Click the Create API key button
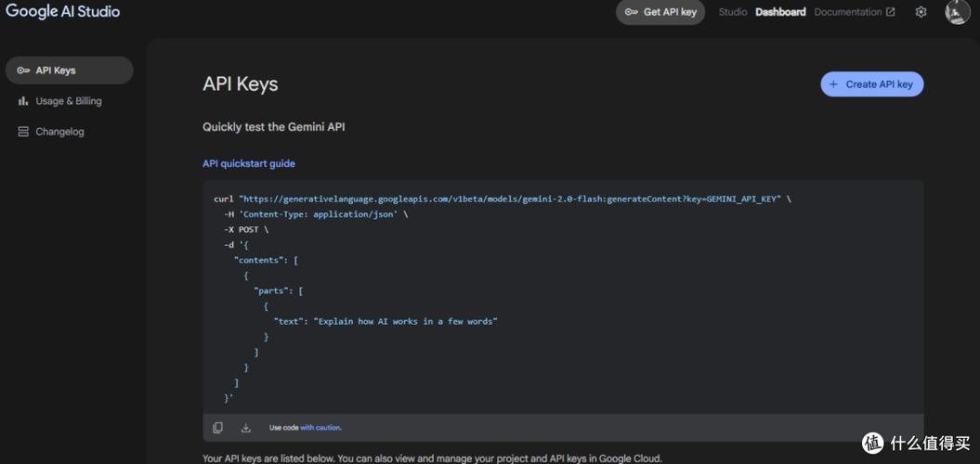Image resolution: width=980 pixels, height=464 pixels. [x=872, y=84]
